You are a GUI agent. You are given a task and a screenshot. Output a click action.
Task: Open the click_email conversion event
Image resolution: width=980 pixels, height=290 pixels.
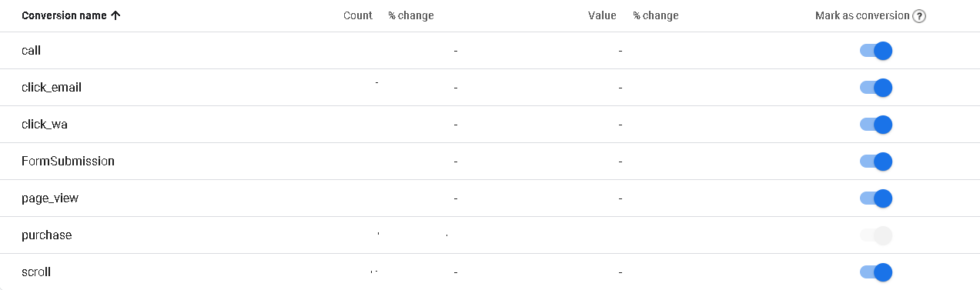coord(52,88)
